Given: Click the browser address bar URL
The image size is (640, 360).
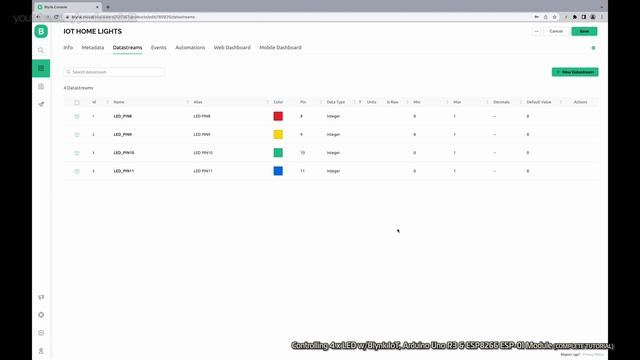Looking at the screenshot, I should (x=133, y=17).
